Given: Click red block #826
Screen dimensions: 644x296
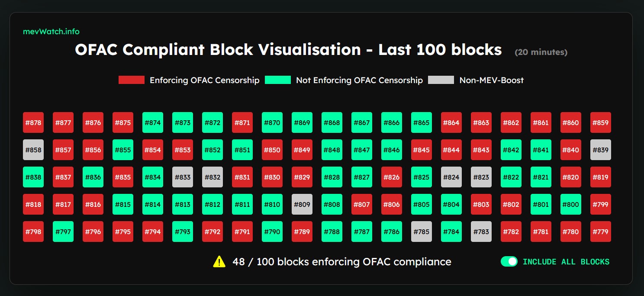Looking at the screenshot, I should (392, 177).
